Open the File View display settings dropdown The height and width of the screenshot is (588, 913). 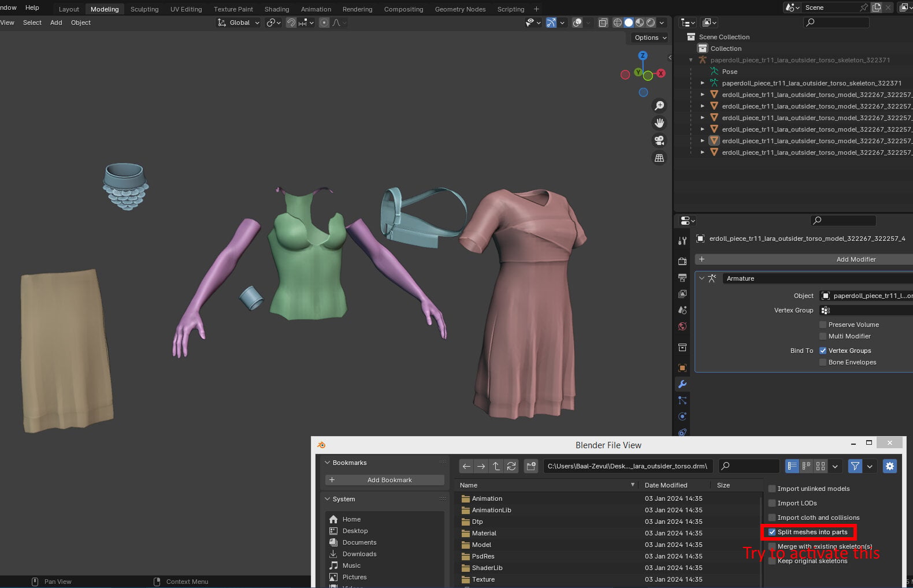pos(835,466)
